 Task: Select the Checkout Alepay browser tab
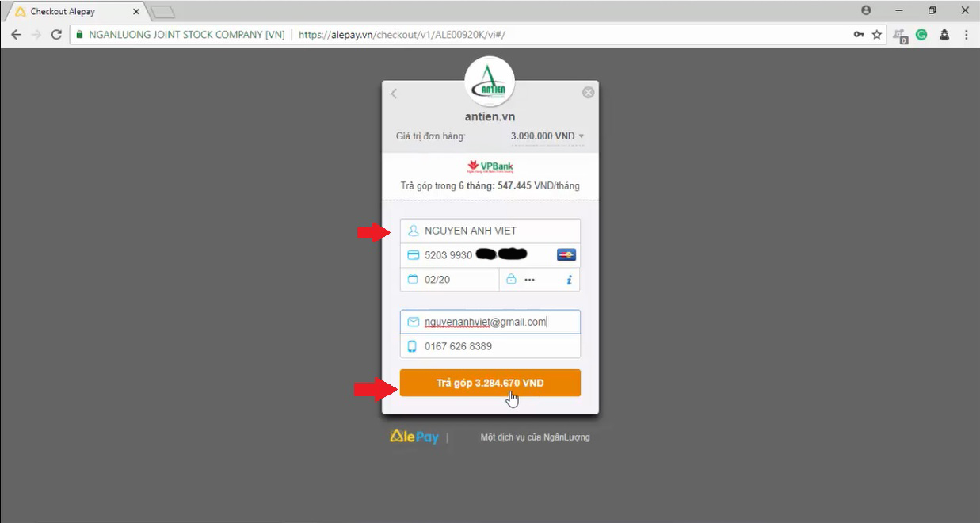tap(74, 12)
